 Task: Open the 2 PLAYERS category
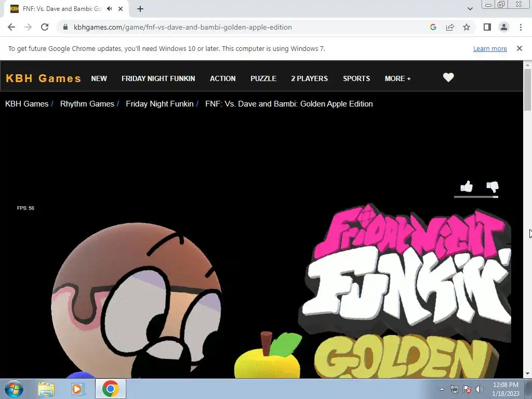(x=310, y=78)
